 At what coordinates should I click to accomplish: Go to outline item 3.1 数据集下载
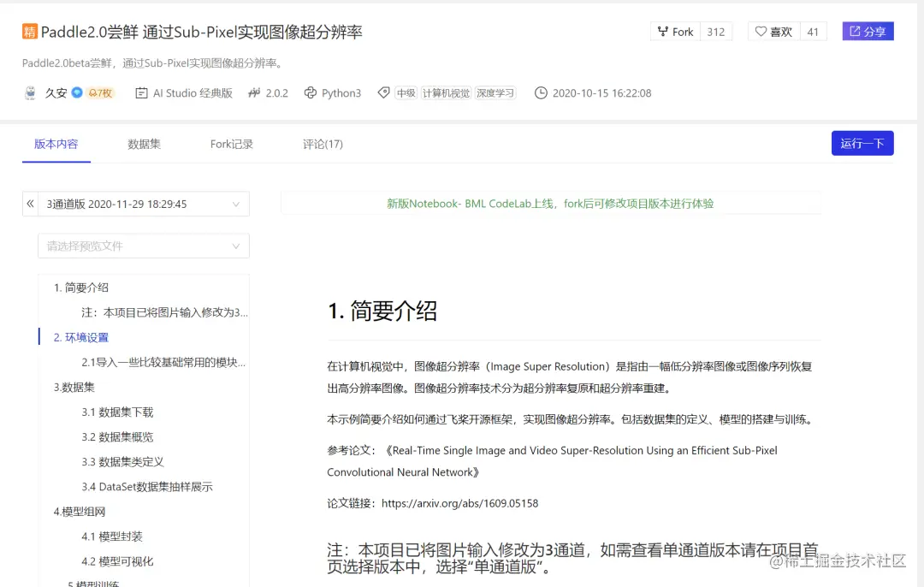point(117,412)
